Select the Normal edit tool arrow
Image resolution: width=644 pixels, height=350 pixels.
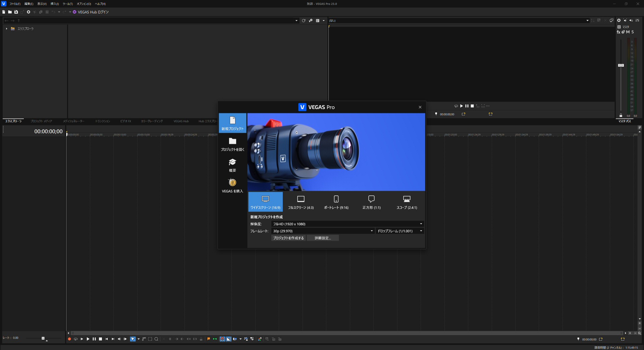[133, 339]
